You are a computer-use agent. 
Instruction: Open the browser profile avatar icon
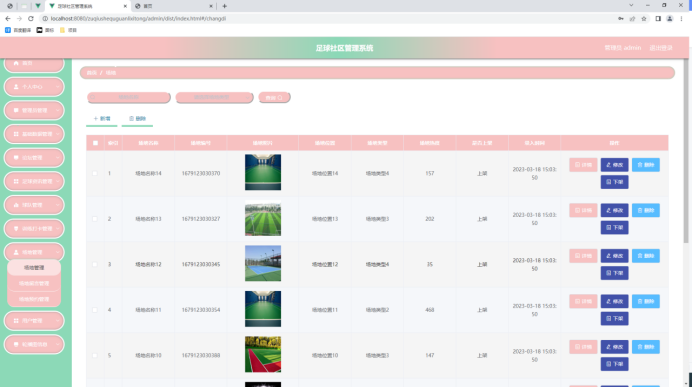tap(669, 19)
